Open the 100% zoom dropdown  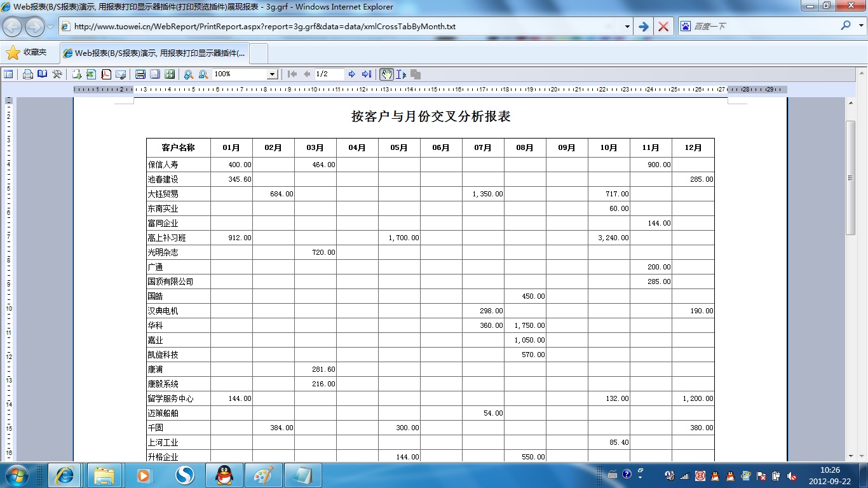272,74
